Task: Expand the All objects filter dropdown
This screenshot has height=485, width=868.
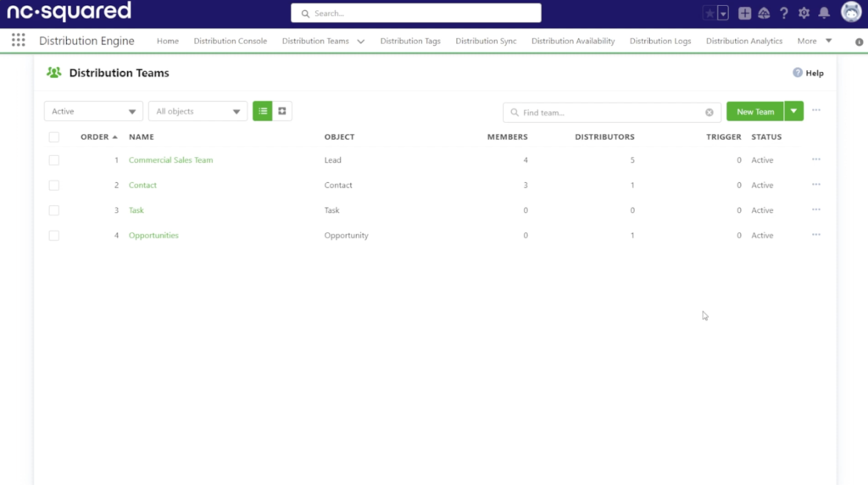Action: pos(198,111)
